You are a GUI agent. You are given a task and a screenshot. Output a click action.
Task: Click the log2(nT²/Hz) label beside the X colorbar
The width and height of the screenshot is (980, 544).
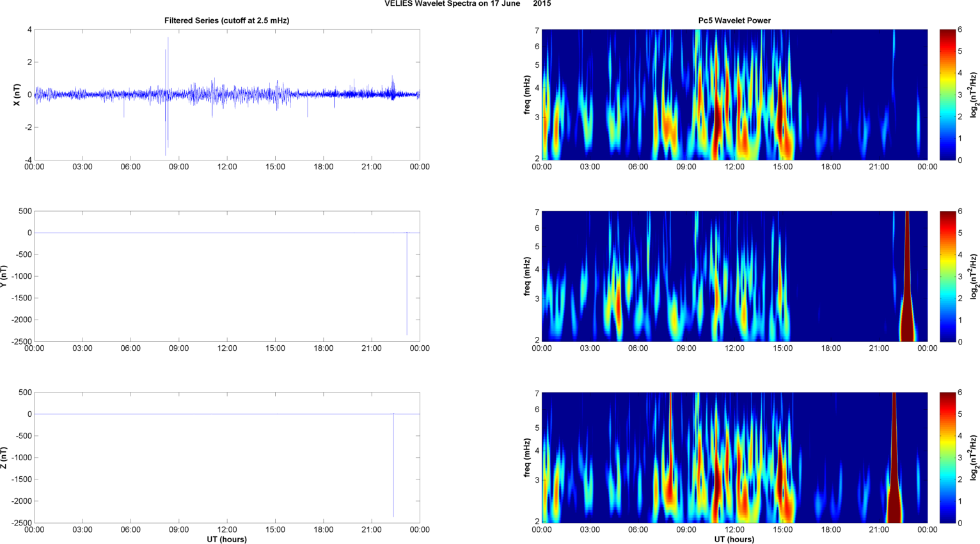coord(974,95)
